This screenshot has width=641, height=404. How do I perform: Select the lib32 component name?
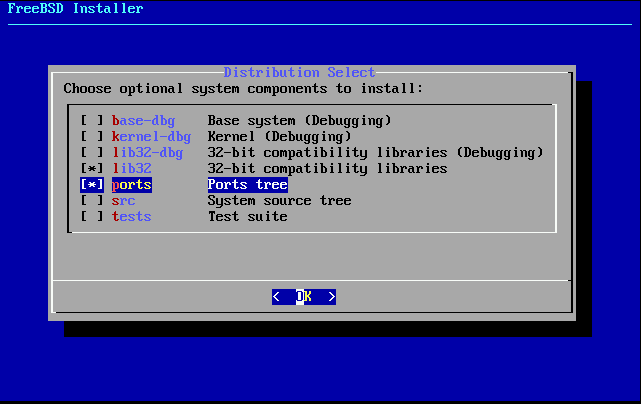click(132, 168)
